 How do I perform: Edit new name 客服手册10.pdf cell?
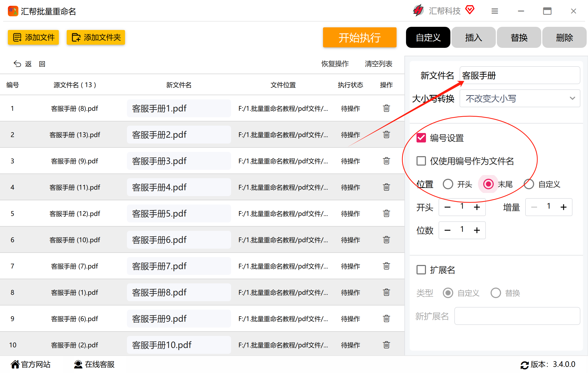[x=179, y=345]
